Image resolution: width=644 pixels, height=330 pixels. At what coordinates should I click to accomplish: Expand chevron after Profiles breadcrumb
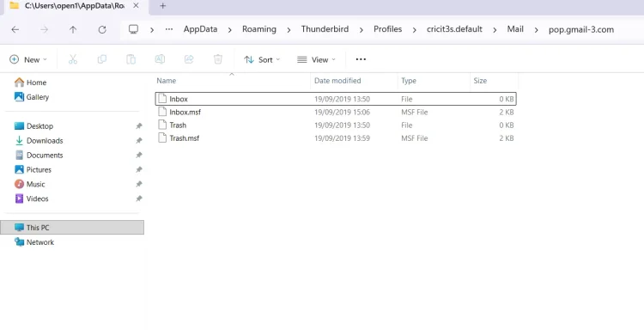pyautogui.click(x=414, y=29)
